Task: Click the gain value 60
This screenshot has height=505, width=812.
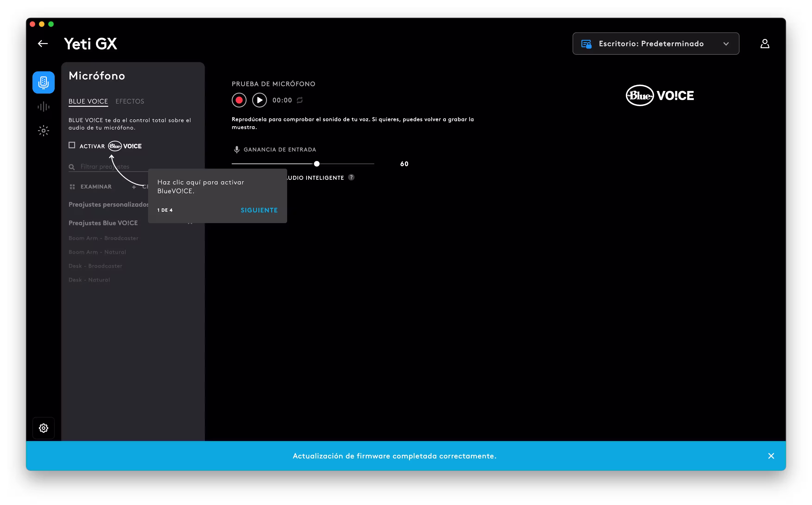Action: click(404, 164)
